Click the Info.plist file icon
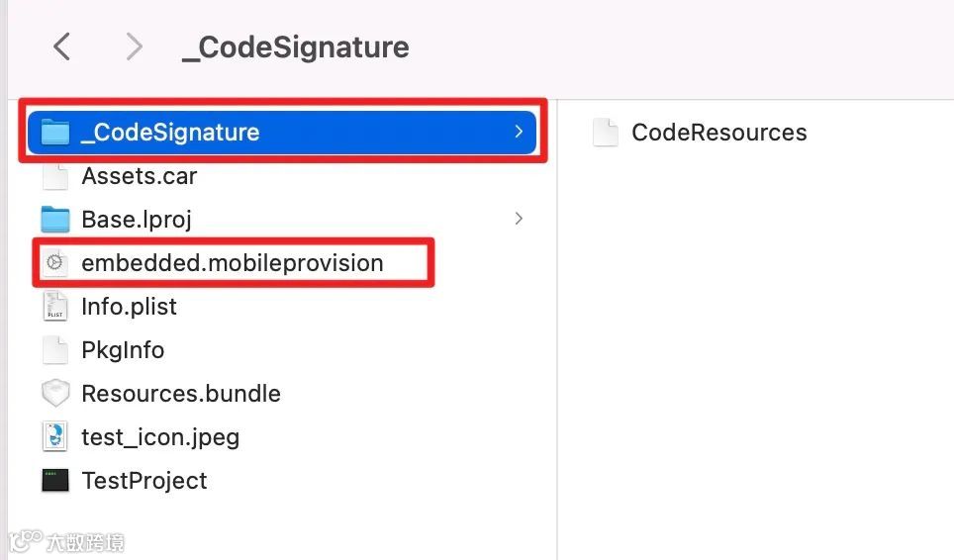The image size is (954, 560). (x=55, y=307)
